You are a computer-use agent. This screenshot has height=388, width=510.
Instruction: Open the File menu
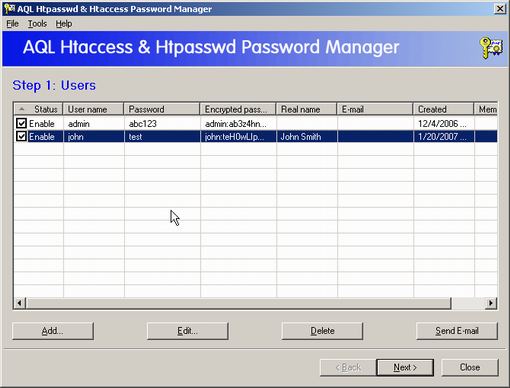tap(12, 24)
